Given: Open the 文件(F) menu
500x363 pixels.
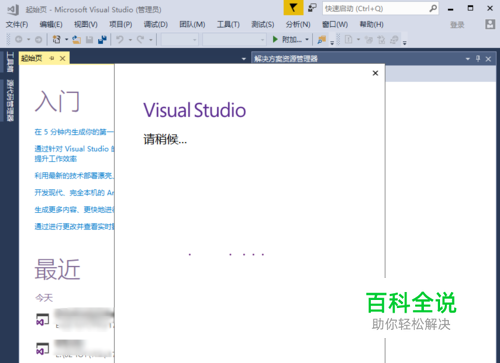Looking at the screenshot, I should 17,24.
